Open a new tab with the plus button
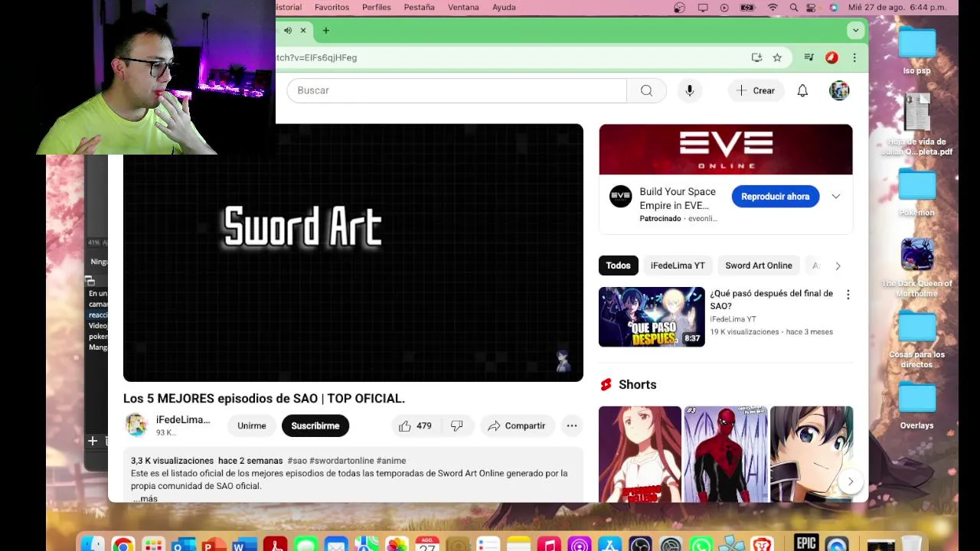The width and height of the screenshot is (980, 551). (x=325, y=31)
